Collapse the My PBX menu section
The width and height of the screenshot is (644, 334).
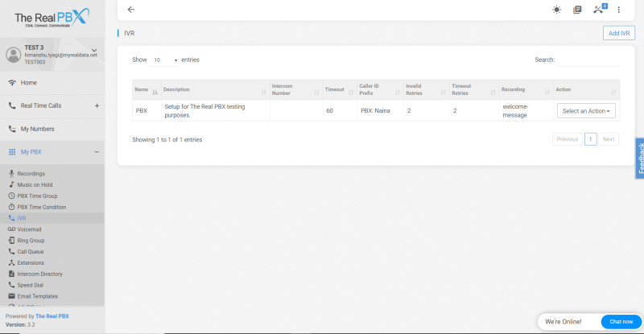97,152
